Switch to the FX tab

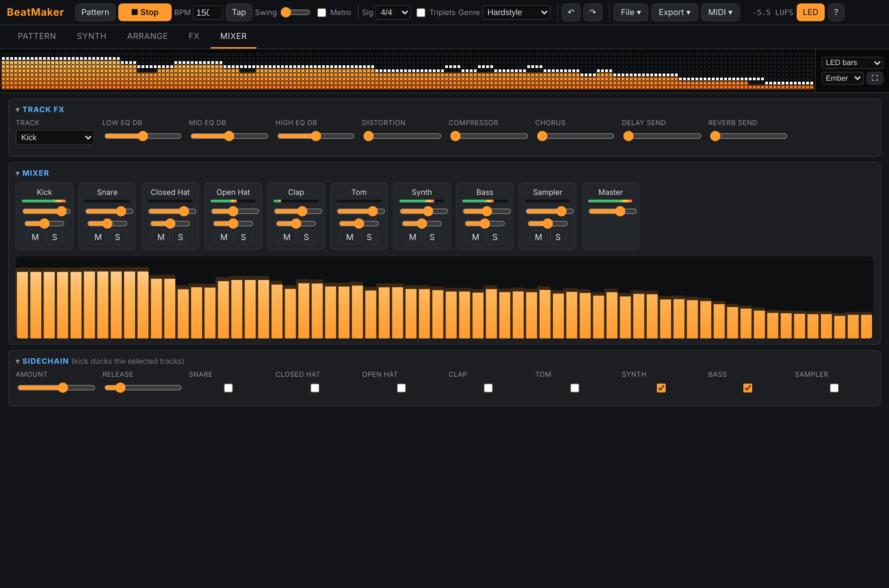194,36
